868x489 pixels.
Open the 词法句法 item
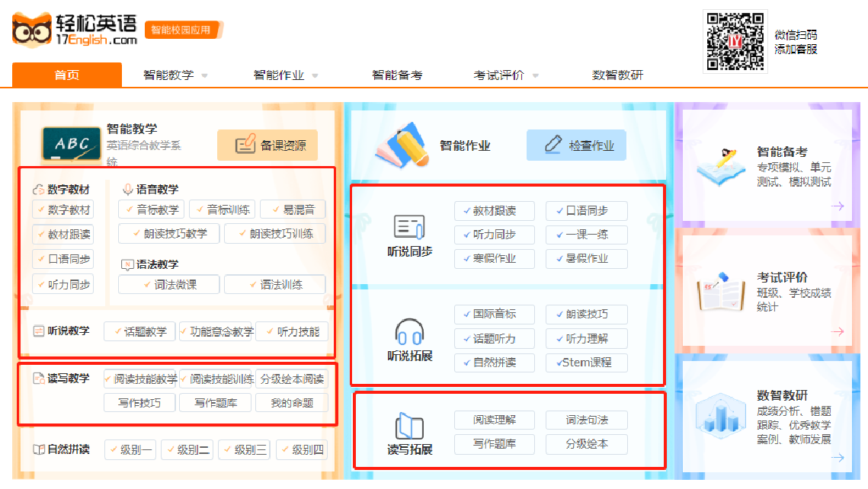[587, 420]
